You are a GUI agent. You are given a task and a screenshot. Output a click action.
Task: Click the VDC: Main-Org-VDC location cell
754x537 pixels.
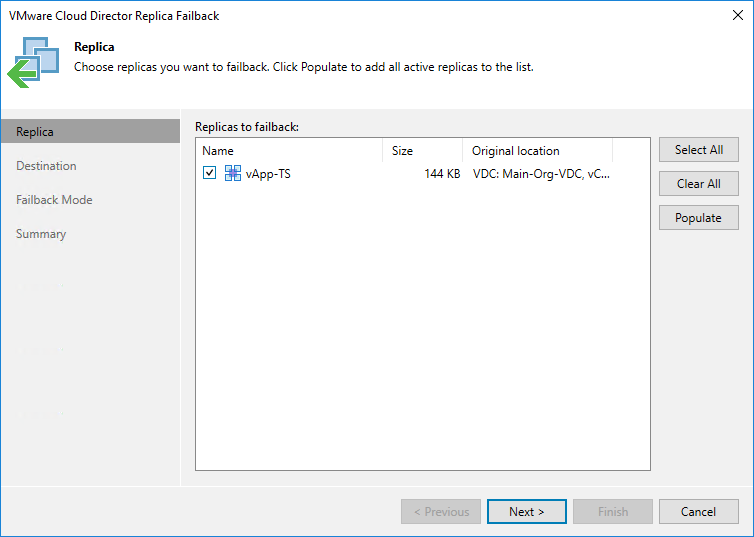coord(541,174)
